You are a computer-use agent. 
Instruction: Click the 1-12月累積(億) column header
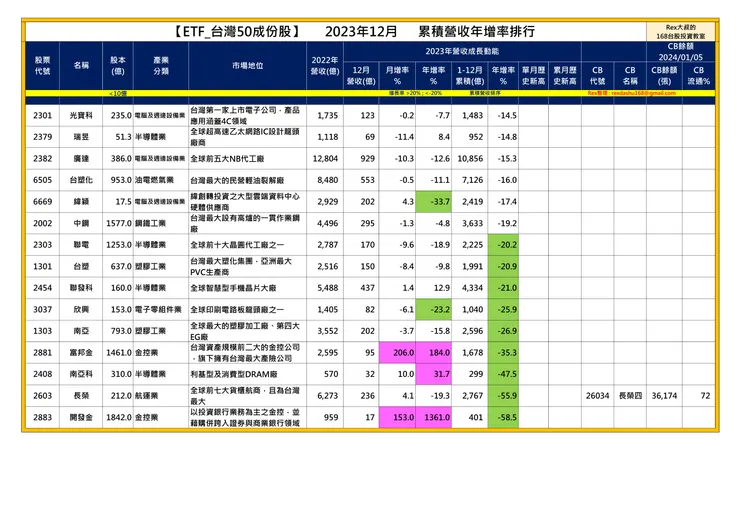470,76
